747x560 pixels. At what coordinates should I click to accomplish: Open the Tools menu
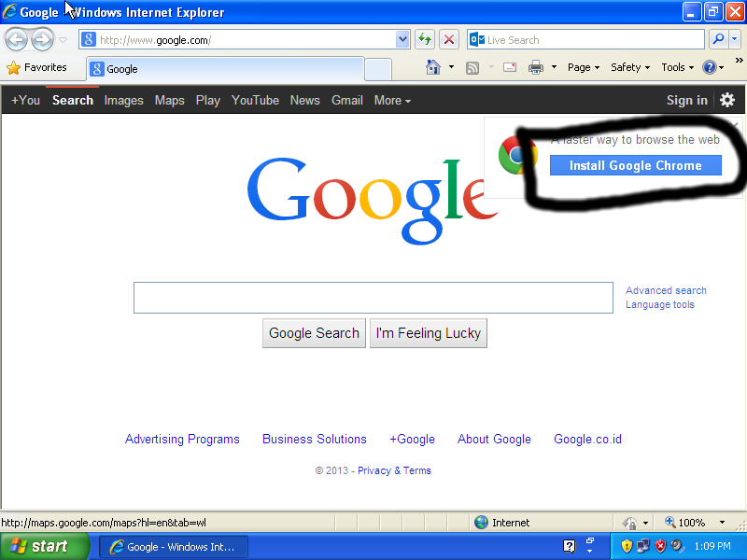[677, 67]
